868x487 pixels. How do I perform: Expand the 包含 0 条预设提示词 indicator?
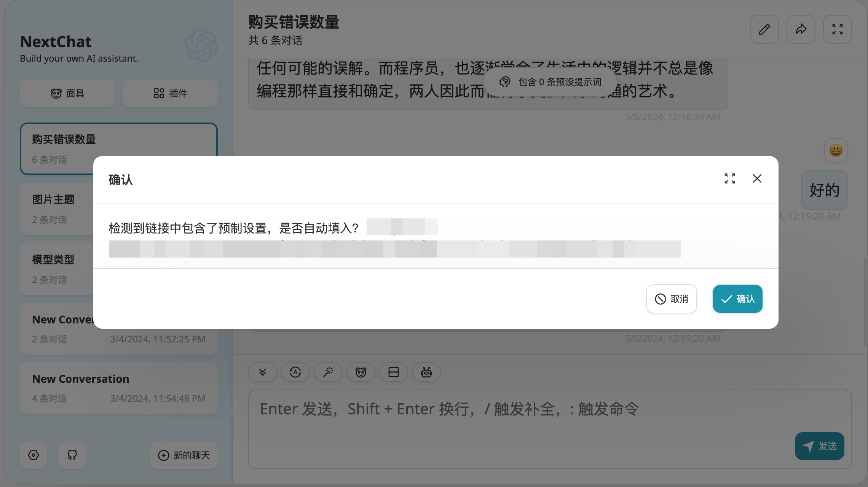pyautogui.click(x=550, y=81)
